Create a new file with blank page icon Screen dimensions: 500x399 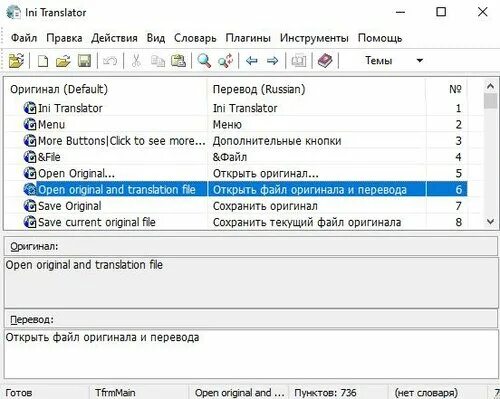pos(43,61)
